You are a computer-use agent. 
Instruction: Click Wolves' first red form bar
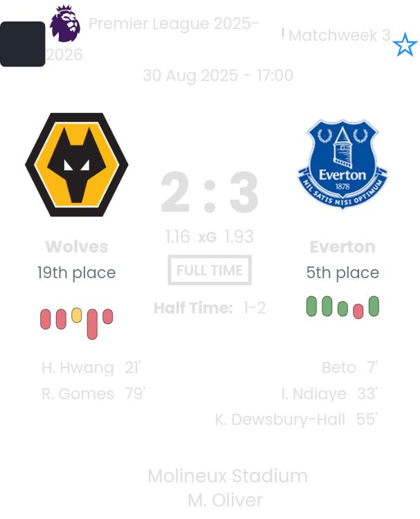(46, 319)
